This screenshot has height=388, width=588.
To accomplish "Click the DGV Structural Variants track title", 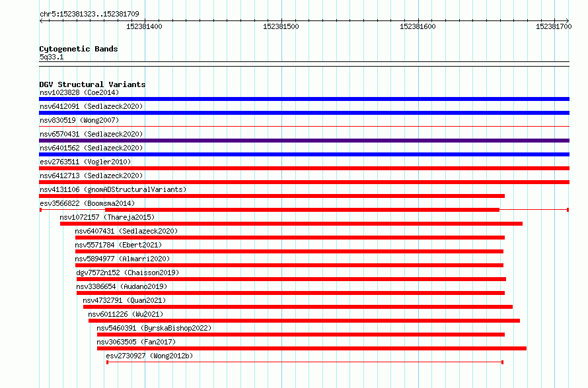I will point(92,84).
